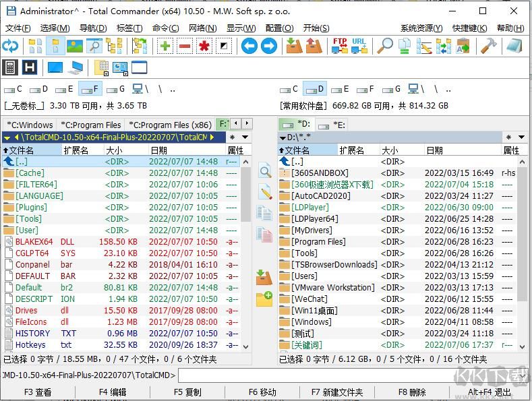Open right panel history dropdown arrow
Image resolution: width=532 pixels, height=401 pixels.
521,137
